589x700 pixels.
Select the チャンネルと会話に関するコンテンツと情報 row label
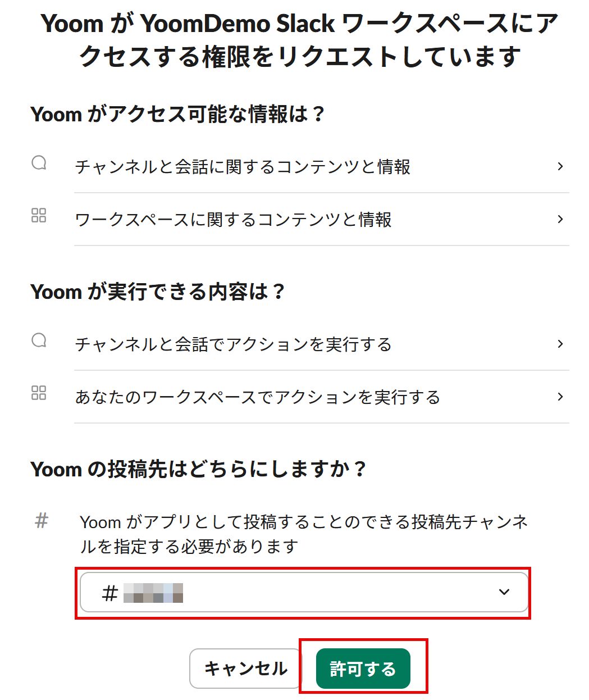tap(243, 167)
